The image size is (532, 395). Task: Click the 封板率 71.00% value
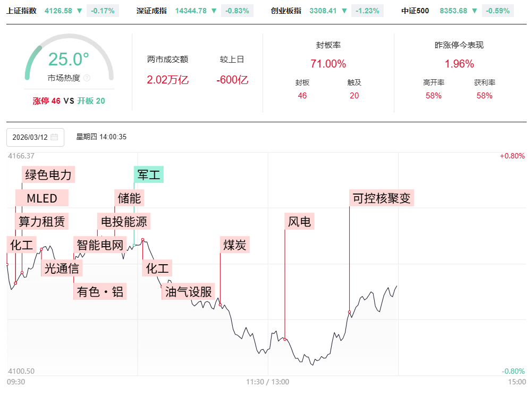(x=328, y=64)
